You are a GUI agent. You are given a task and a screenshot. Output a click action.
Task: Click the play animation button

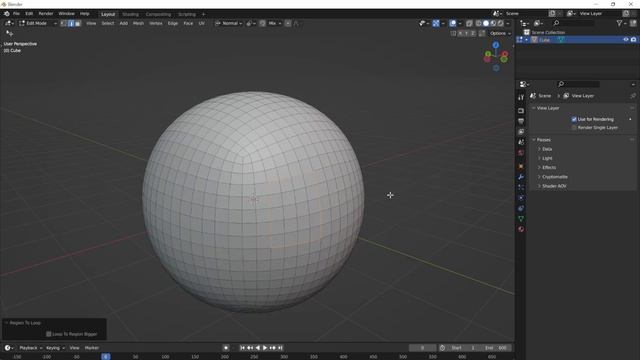pos(265,348)
